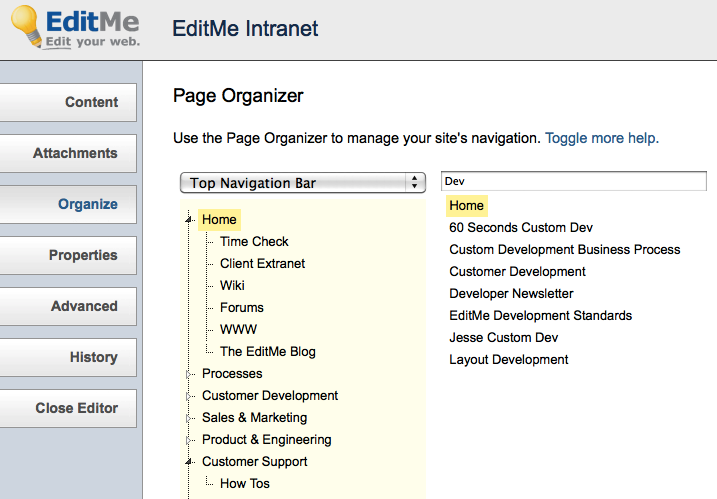Viewport: 717px width, 499px height.
Task: Collapse the Customer Support node
Action: (188, 462)
